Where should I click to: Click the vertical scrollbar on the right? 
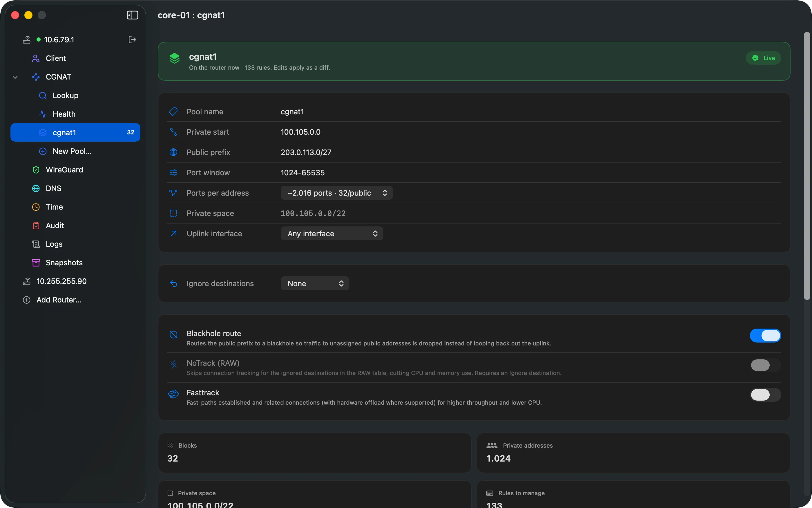tap(807, 166)
